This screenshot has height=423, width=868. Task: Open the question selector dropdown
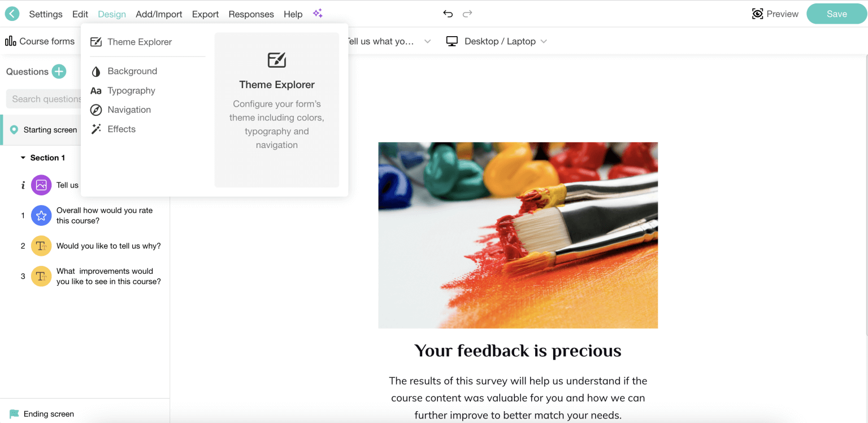390,41
